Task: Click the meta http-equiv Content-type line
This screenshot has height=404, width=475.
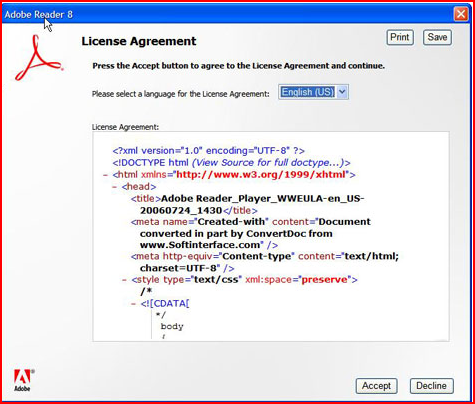Action: point(265,256)
